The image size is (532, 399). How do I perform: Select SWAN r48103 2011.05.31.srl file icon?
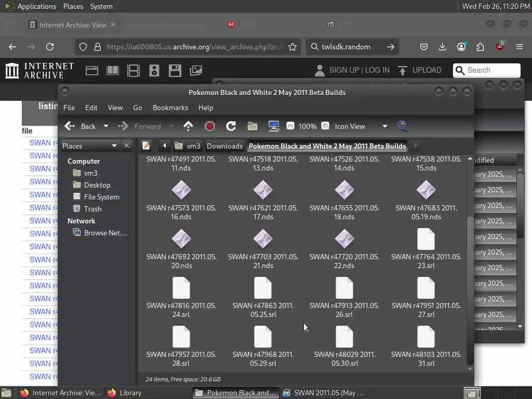point(426,337)
